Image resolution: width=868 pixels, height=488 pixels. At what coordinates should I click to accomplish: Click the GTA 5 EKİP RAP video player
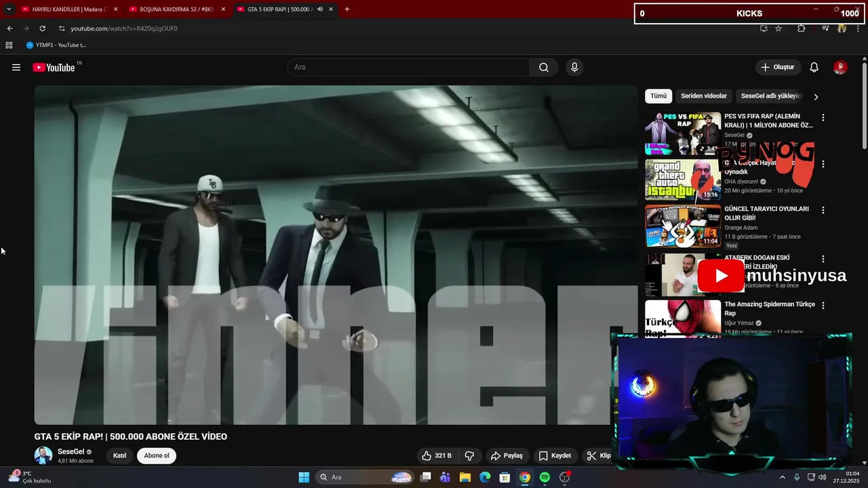tap(336, 255)
